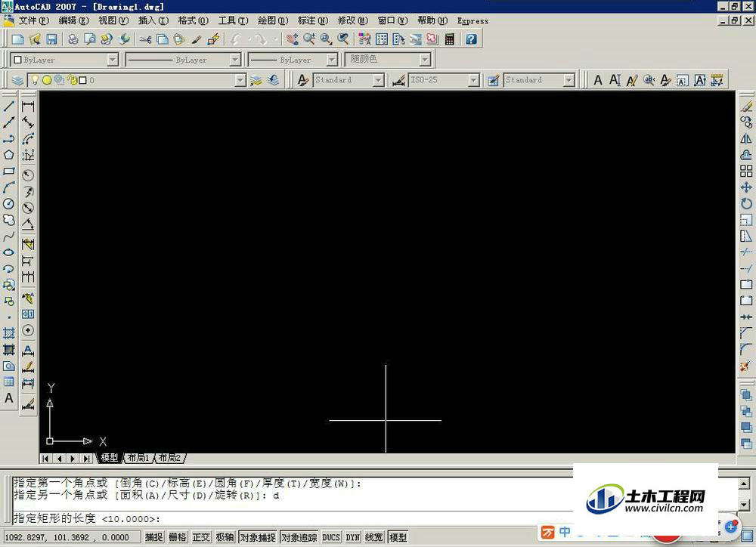Click the Save icon in standard toolbar
The width and height of the screenshot is (756, 547).
[51, 39]
